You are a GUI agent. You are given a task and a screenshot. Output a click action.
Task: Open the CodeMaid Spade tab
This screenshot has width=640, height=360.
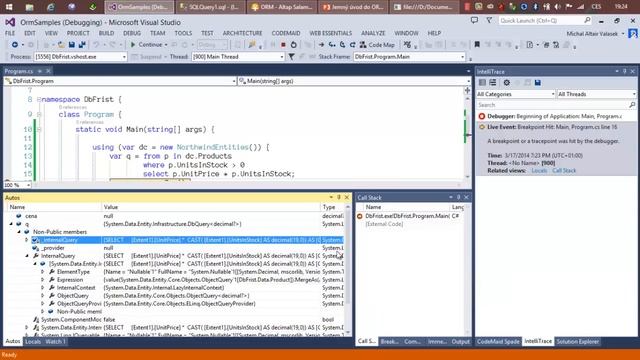498,342
